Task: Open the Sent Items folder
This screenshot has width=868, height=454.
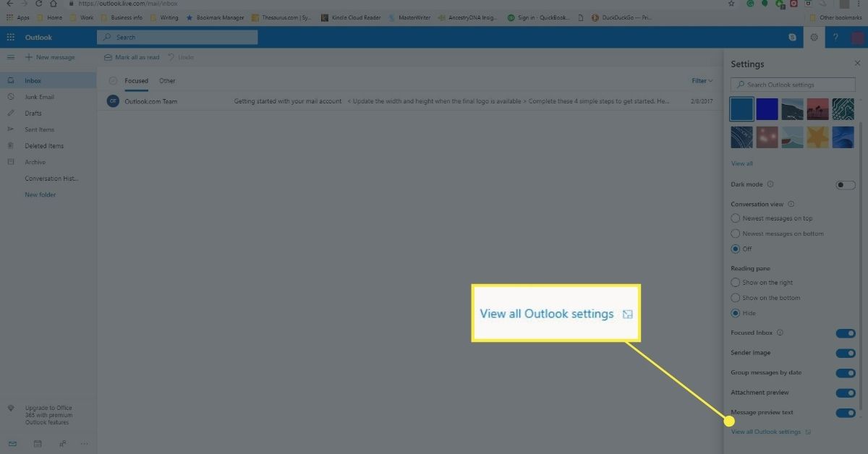Action: 48,129
